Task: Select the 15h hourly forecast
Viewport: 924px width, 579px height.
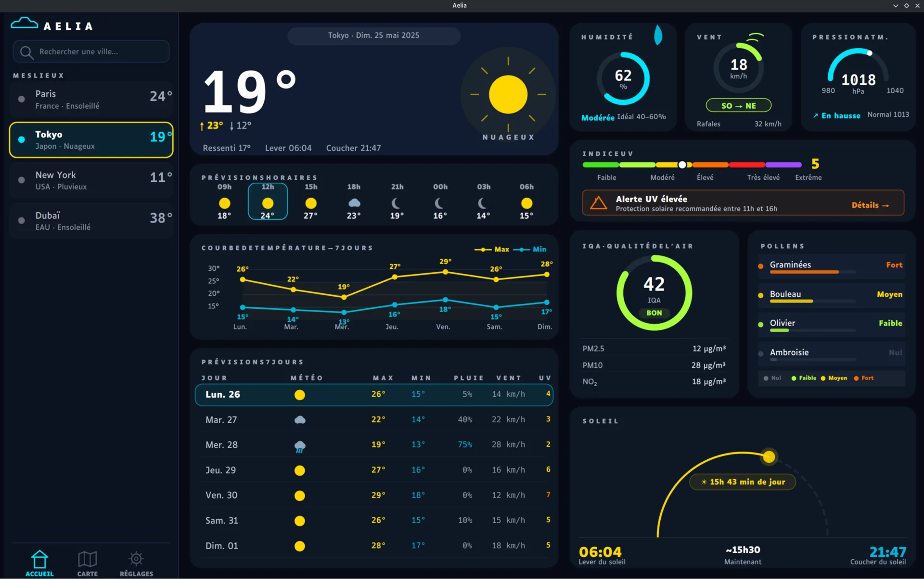Action: click(311, 201)
